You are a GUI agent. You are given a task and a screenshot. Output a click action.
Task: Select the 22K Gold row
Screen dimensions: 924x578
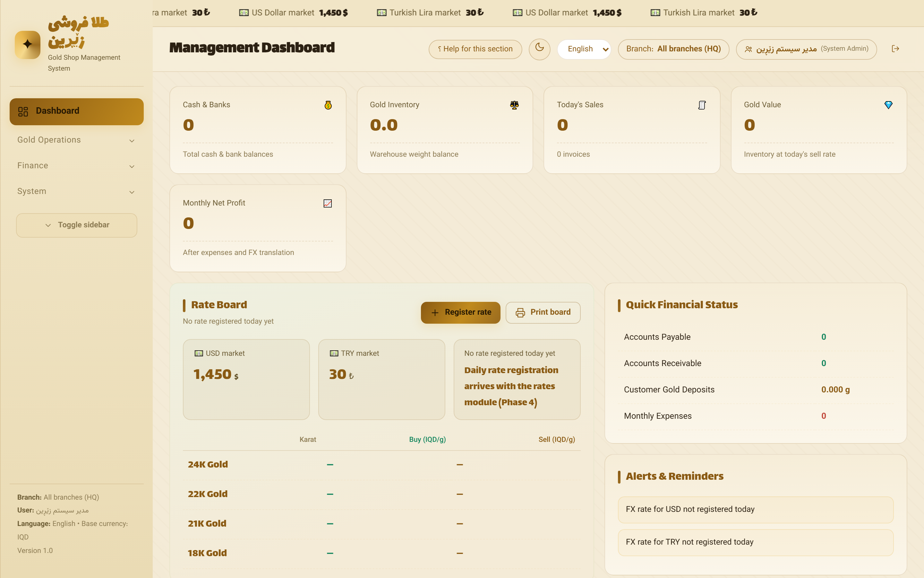[382, 494]
